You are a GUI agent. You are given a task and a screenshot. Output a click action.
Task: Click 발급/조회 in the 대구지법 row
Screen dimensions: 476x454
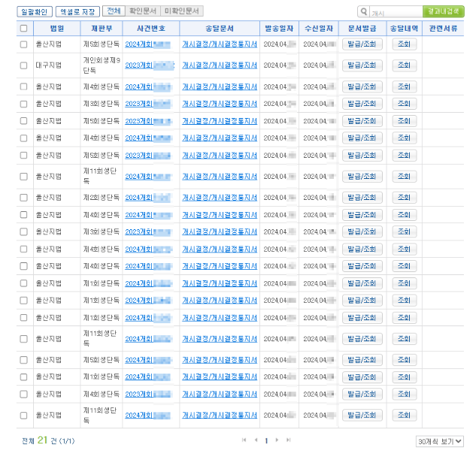362,65
